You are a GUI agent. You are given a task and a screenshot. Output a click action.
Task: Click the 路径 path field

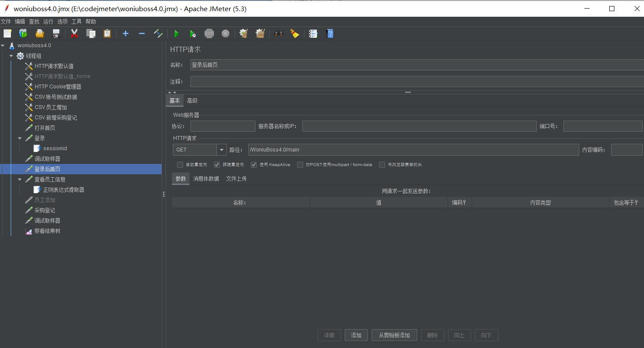click(x=413, y=150)
